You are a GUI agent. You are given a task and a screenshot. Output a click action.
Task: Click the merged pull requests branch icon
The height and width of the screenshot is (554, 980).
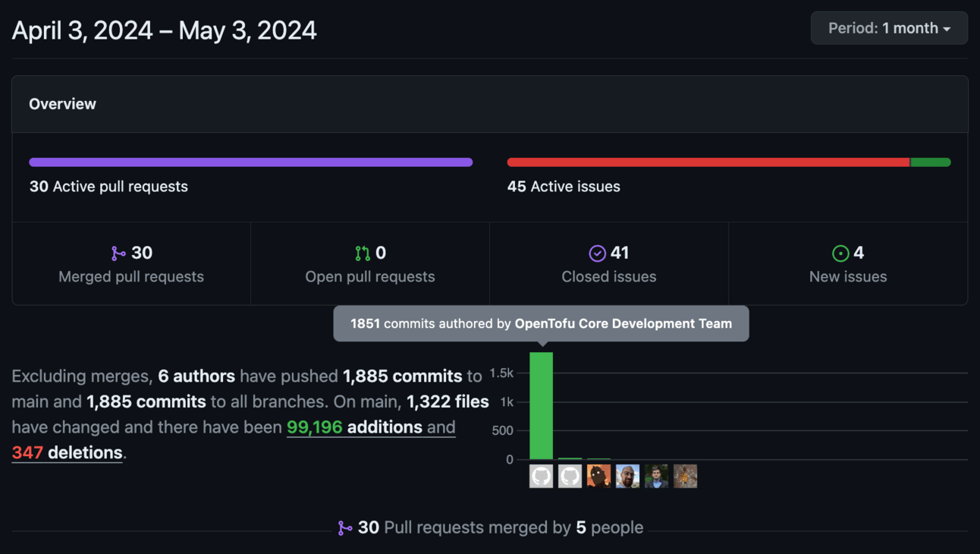tap(118, 253)
